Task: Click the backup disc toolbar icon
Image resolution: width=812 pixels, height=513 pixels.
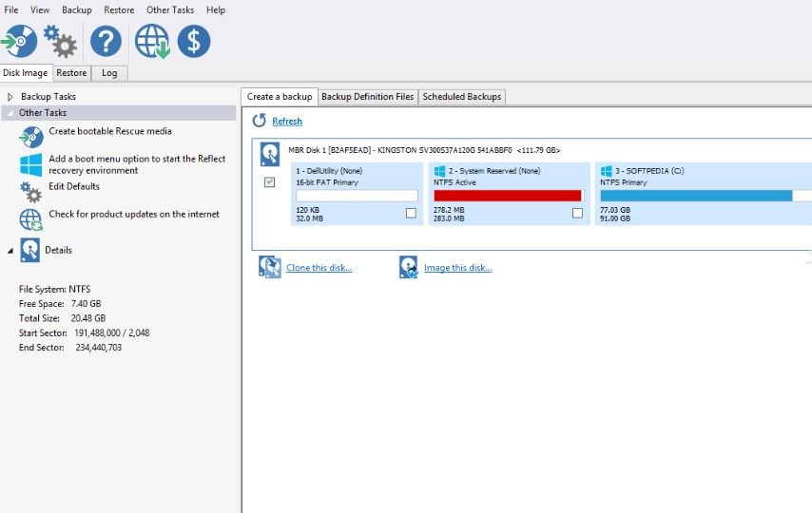Action: pyautogui.click(x=19, y=41)
